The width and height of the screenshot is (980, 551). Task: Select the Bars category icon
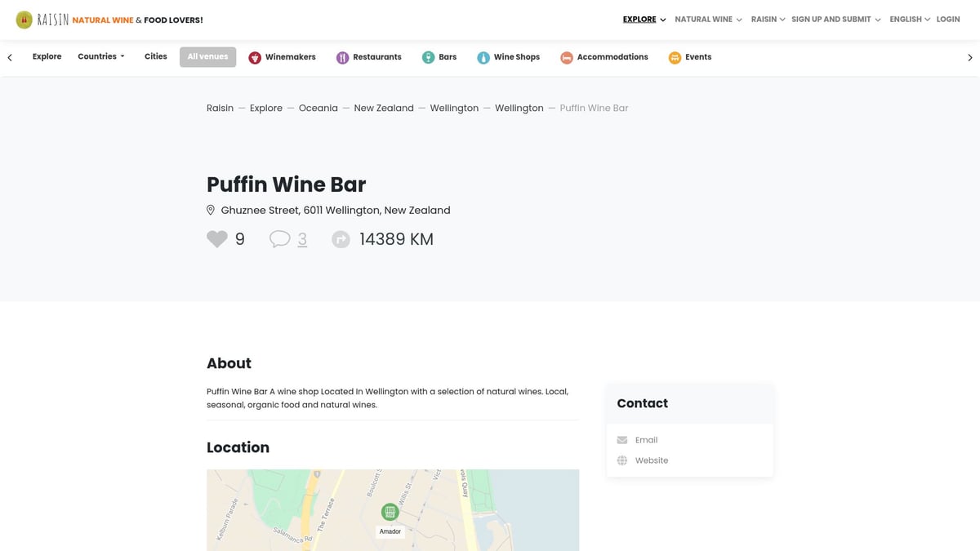click(428, 57)
